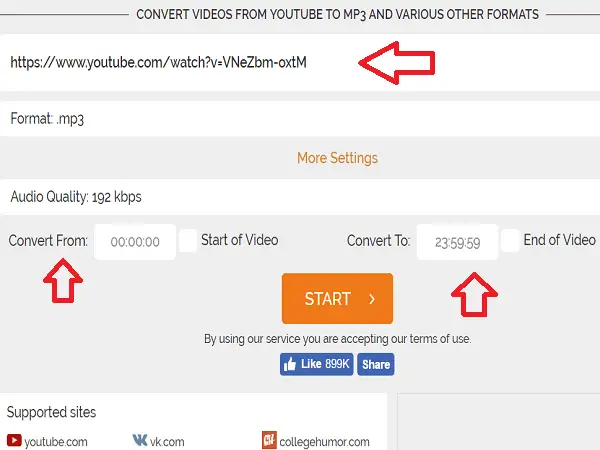The image size is (600, 450).
Task: Toggle the End of Video checkbox
Action: click(510, 241)
